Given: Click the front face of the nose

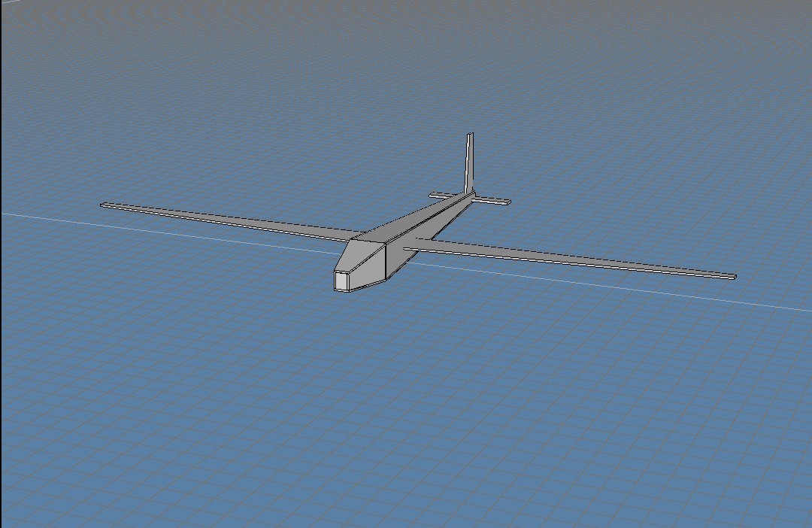Looking at the screenshot, I should 342,280.
